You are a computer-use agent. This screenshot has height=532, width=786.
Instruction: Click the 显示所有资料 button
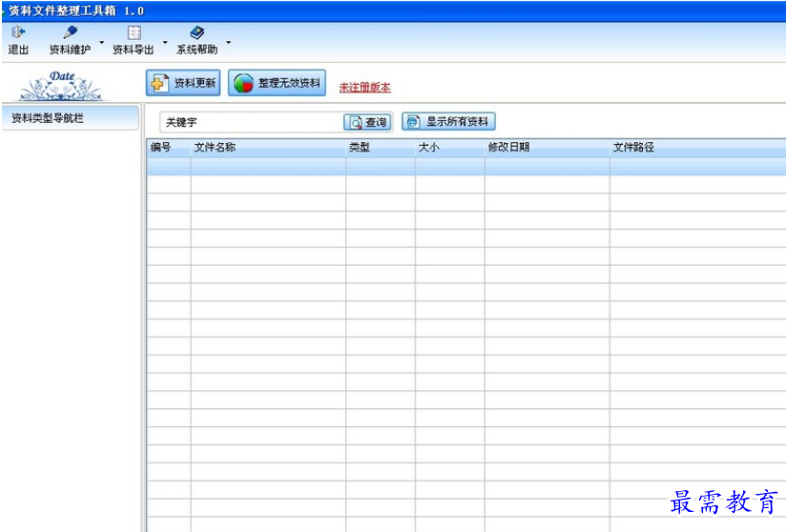448,121
